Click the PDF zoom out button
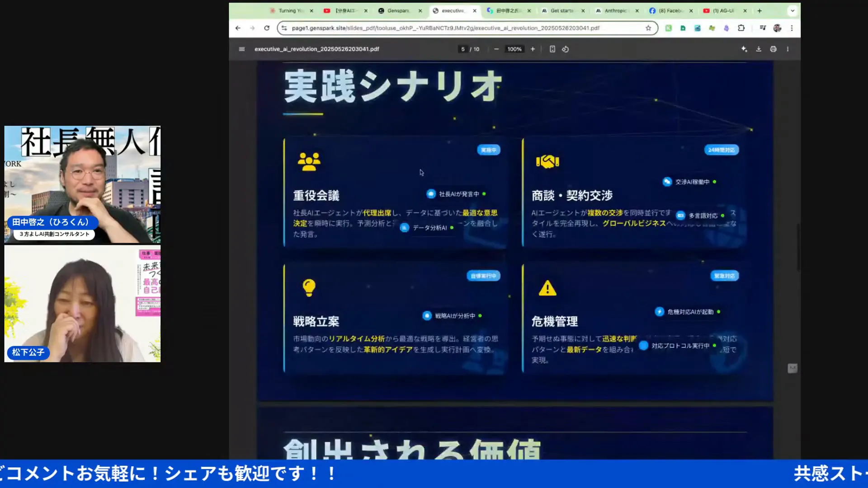The width and height of the screenshot is (868, 488). [496, 49]
